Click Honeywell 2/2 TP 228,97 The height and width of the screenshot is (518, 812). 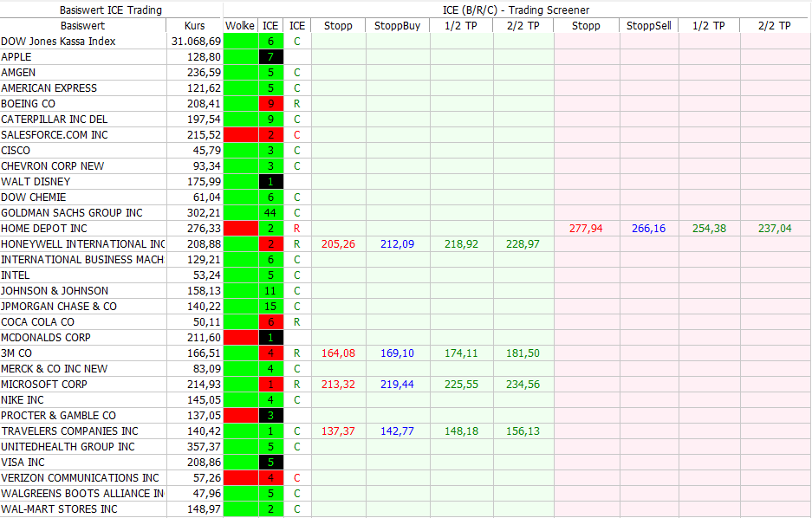point(523,243)
